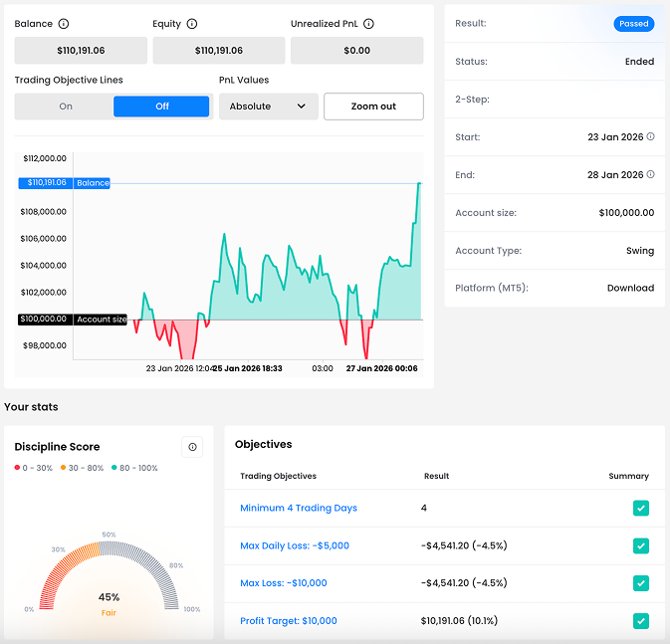Download the MT5 platform
Image resolution: width=670 pixels, height=644 pixels.
630,288
